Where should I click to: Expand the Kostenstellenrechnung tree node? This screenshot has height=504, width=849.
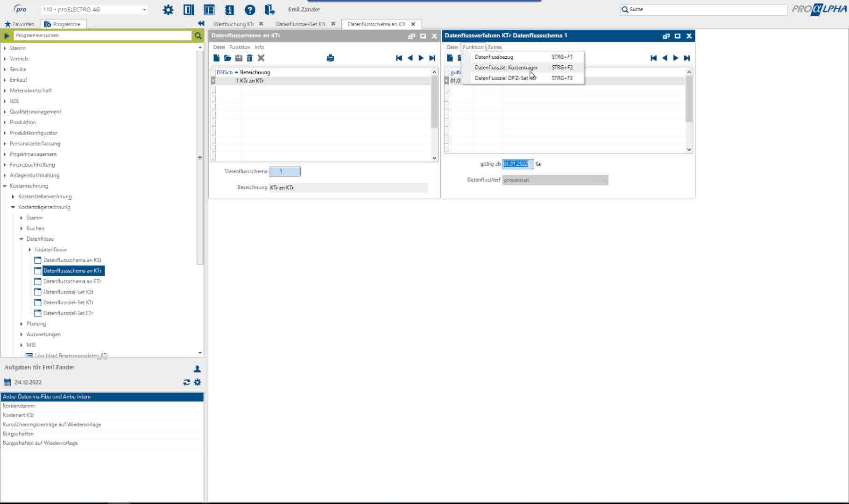[13, 196]
